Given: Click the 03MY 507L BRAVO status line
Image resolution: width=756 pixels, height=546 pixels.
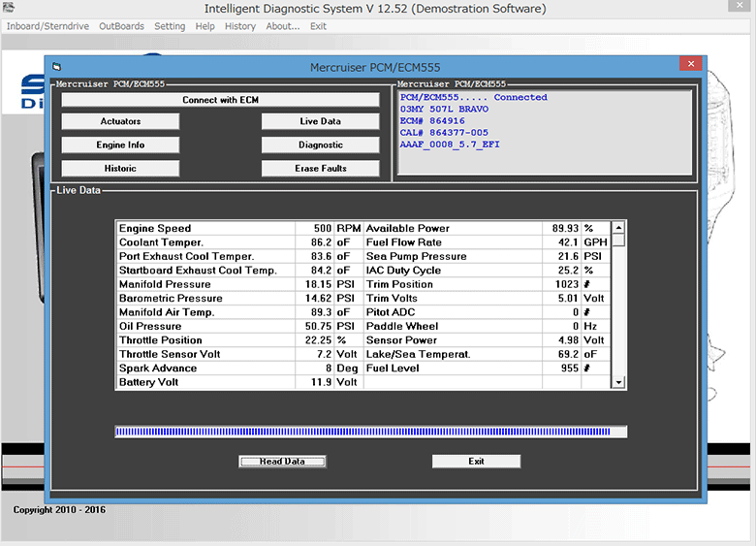Looking at the screenshot, I should pyautogui.click(x=444, y=109).
